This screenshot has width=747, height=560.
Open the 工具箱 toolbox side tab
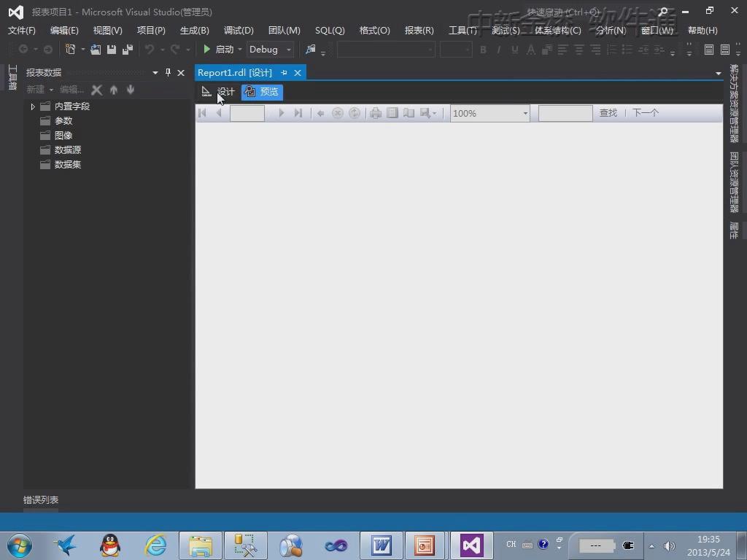(x=13, y=77)
